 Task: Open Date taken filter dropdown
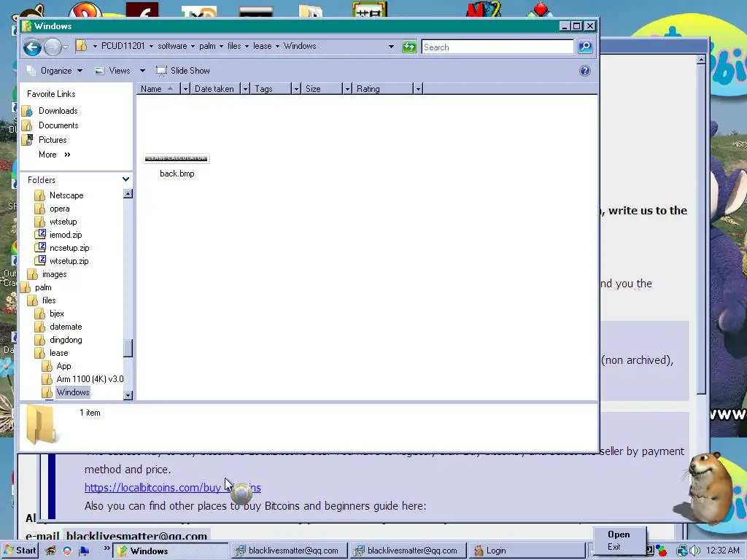(x=245, y=88)
